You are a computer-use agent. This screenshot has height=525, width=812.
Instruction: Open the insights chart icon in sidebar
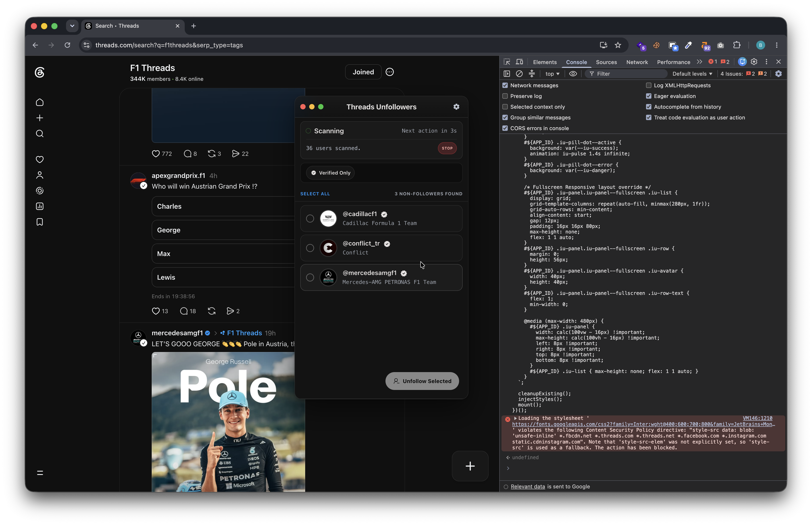click(39, 206)
